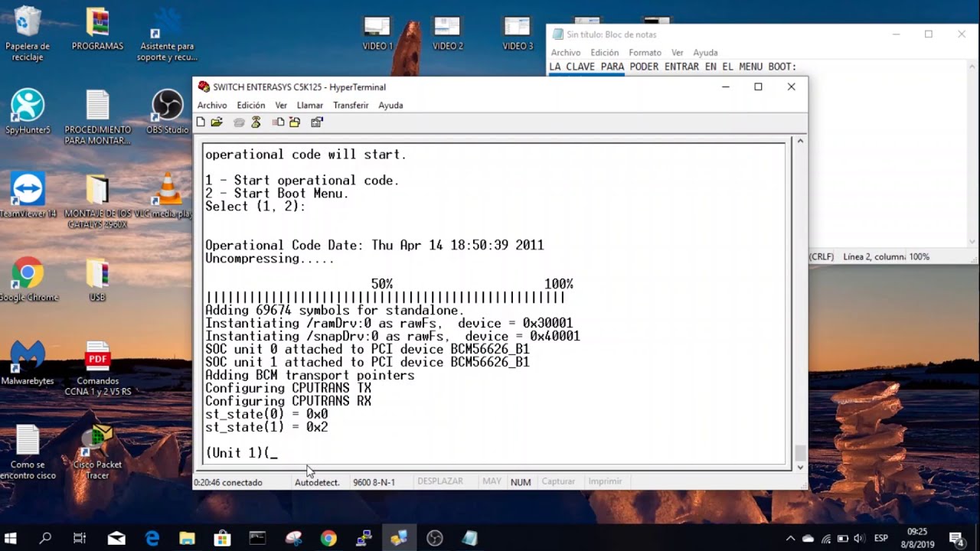Open Formato menu in Bloc de notas
This screenshot has height=551, width=980.
pyautogui.click(x=645, y=53)
